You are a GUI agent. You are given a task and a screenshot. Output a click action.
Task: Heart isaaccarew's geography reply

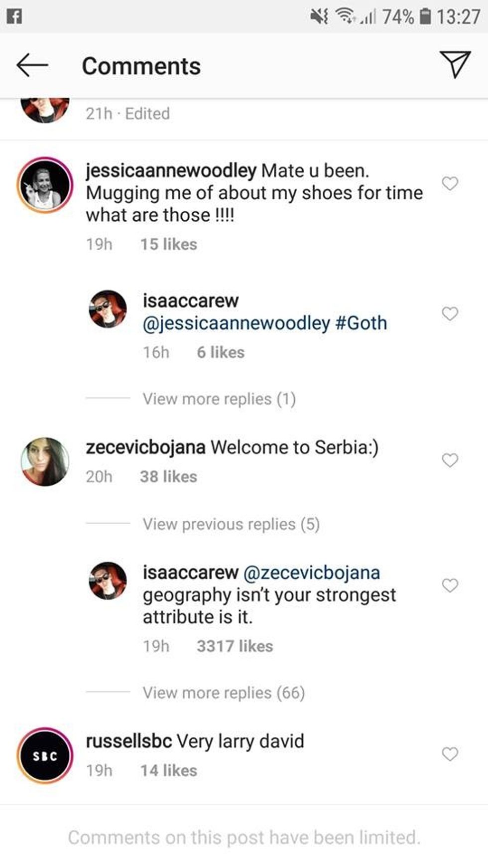point(450,585)
